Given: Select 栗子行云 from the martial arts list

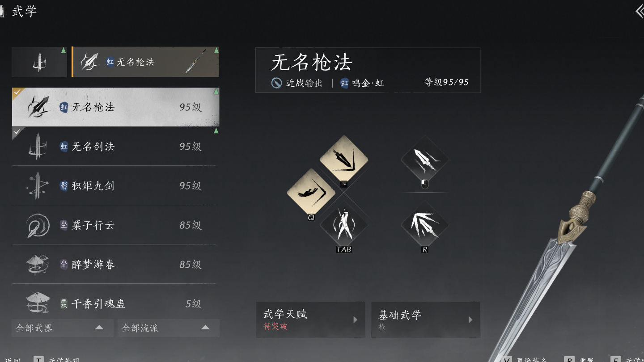Looking at the screenshot, I should tap(114, 225).
